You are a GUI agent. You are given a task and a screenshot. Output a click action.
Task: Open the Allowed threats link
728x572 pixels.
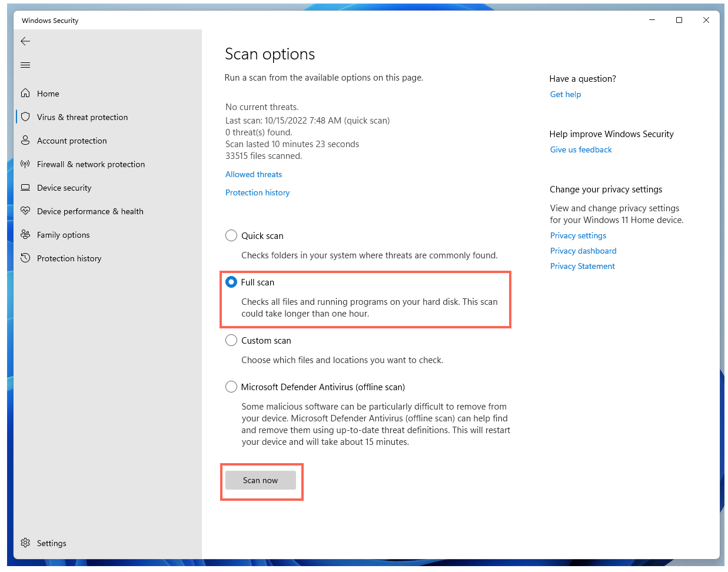254,174
